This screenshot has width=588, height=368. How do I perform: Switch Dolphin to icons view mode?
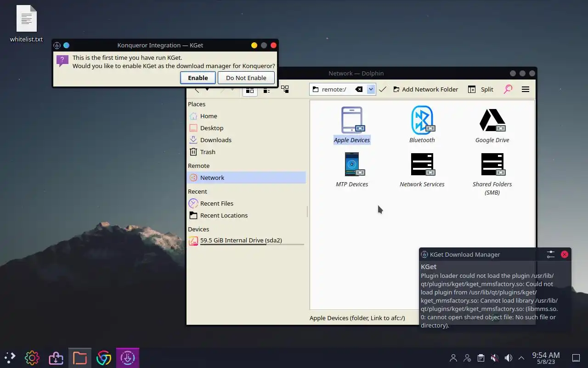(x=250, y=90)
